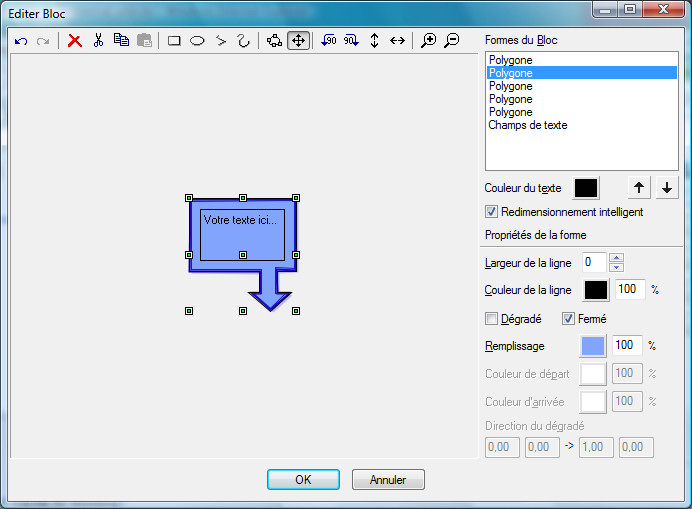Select the Rectangle drawing tool

[x=174, y=41]
